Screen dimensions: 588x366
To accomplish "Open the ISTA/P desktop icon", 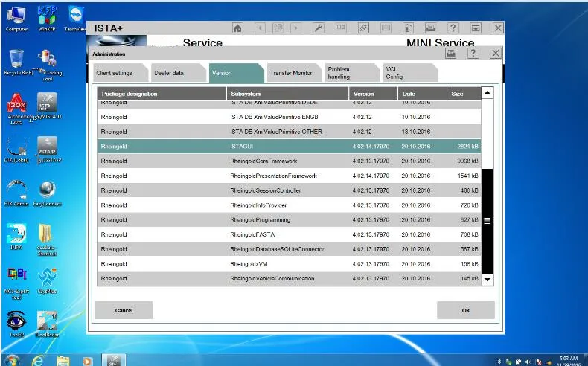I will [x=47, y=150].
